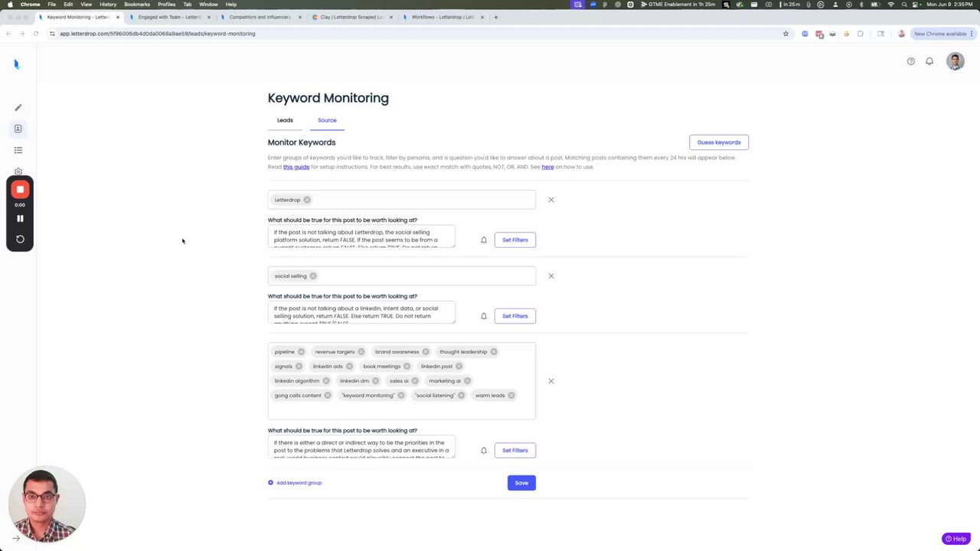Remove the gong calls content keyword tag
Image resolution: width=980 pixels, height=551 pixels.
(328, 396)
